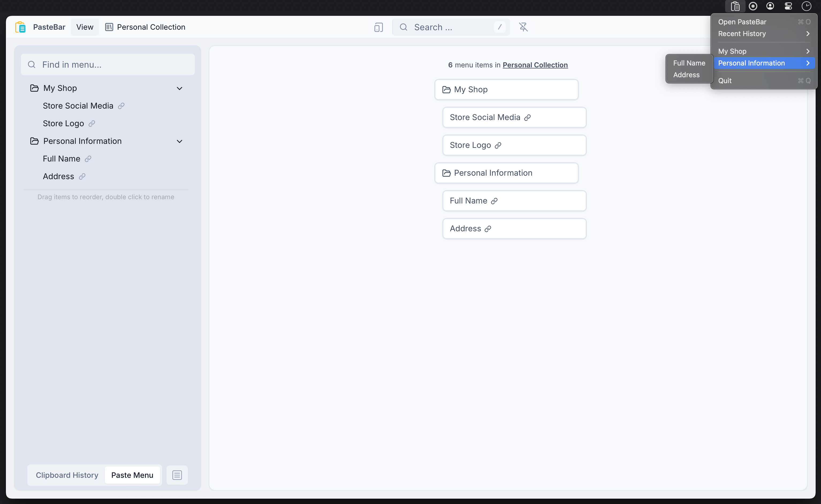This screenshot has width=821, height=504.
Task: Click the screen record icon in menu bar
Action: point(753,6)
